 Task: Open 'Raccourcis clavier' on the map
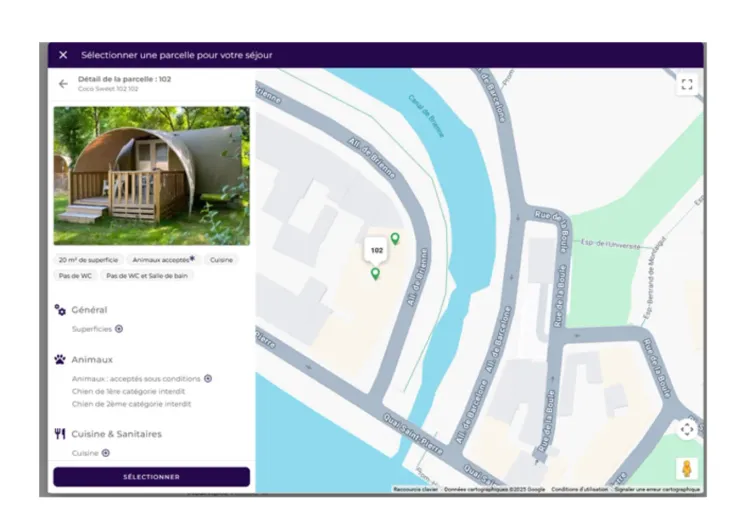415,490
